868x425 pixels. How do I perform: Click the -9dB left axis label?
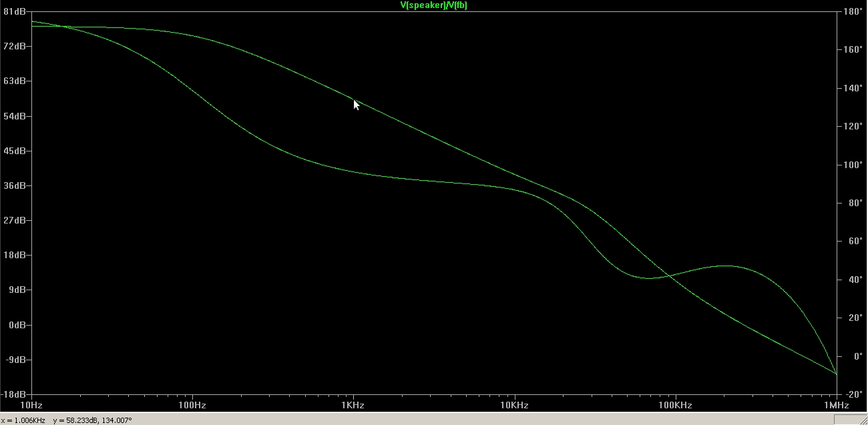click(15, 360)
